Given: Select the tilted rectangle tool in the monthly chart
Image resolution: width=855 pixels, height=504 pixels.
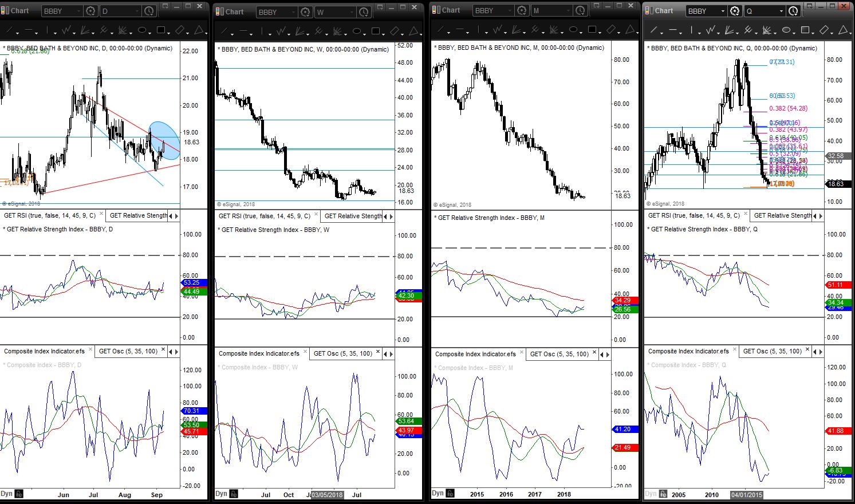Looking at the screenshot, I should (x=611, y=29).
